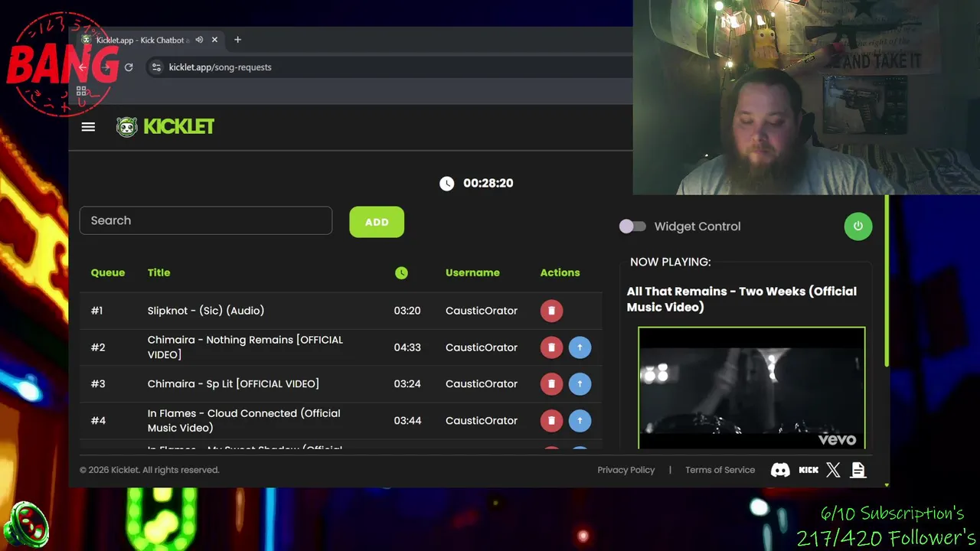Click the right panel scrollbar
Viewport: 980px width, 551px height.
pyautogui.click(x=887, y=282)
